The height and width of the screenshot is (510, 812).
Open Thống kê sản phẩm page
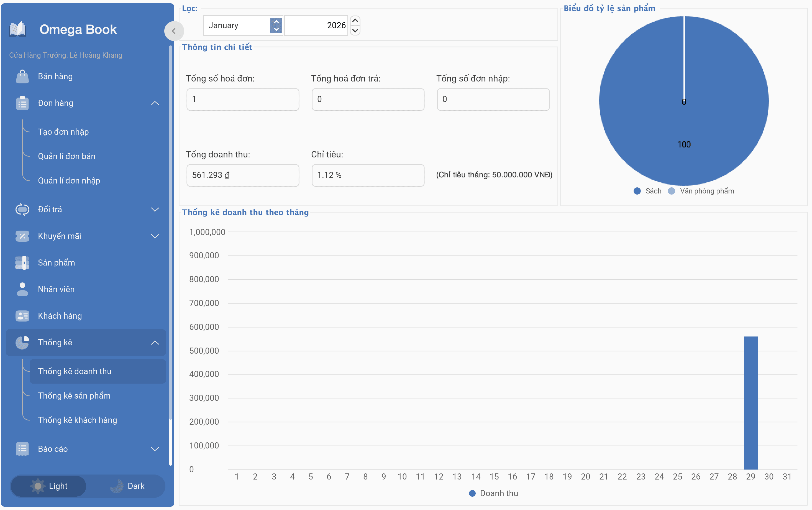coord(74,396)
